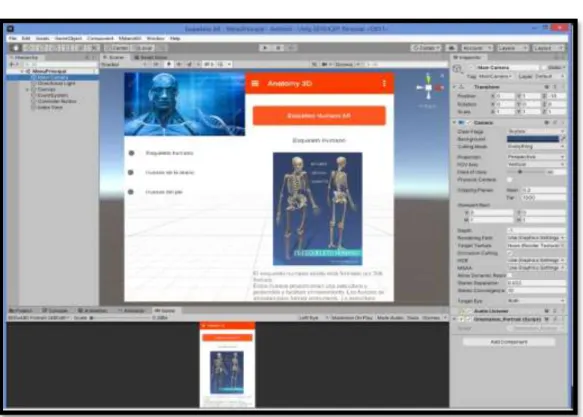Open the GameObject menu
This screenshot has width=583, height=417.
pos(68,38)
